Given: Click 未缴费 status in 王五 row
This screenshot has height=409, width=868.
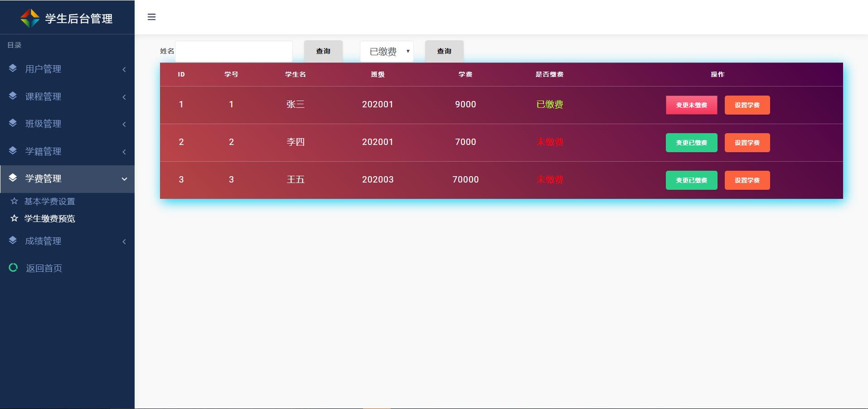Looking at the screenshot, I should pyautogui.click(x=549, y=179).
